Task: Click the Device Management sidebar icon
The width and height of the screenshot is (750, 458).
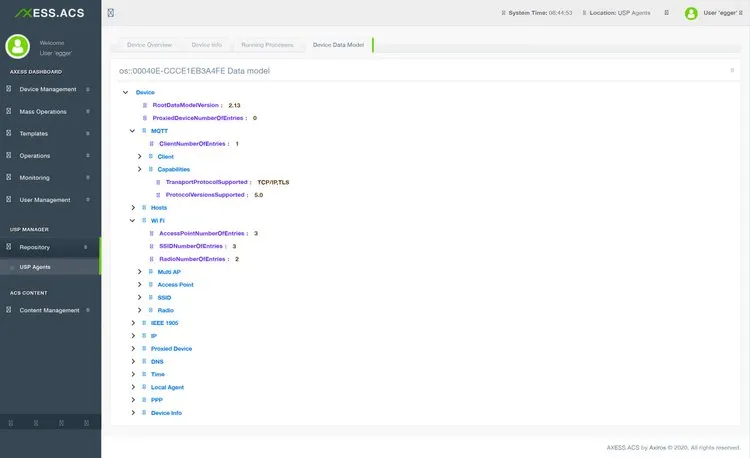Action: coord(8,89)
